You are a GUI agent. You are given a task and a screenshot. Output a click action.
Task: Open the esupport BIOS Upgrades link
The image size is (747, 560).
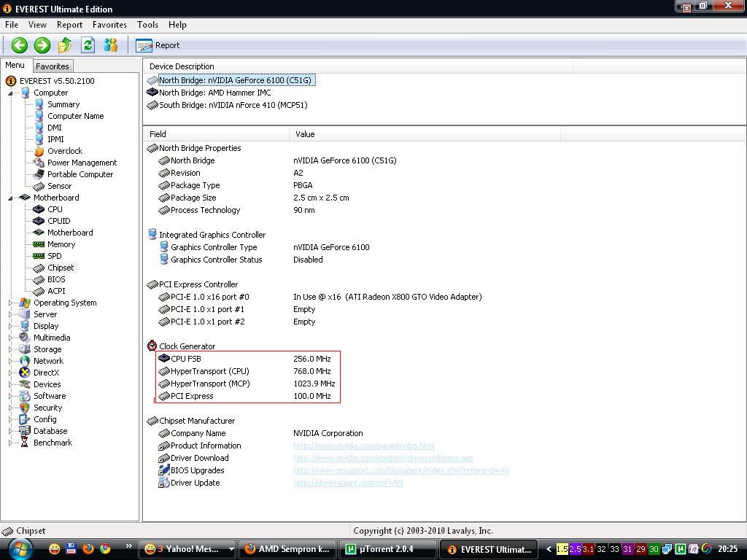point(400,470)
